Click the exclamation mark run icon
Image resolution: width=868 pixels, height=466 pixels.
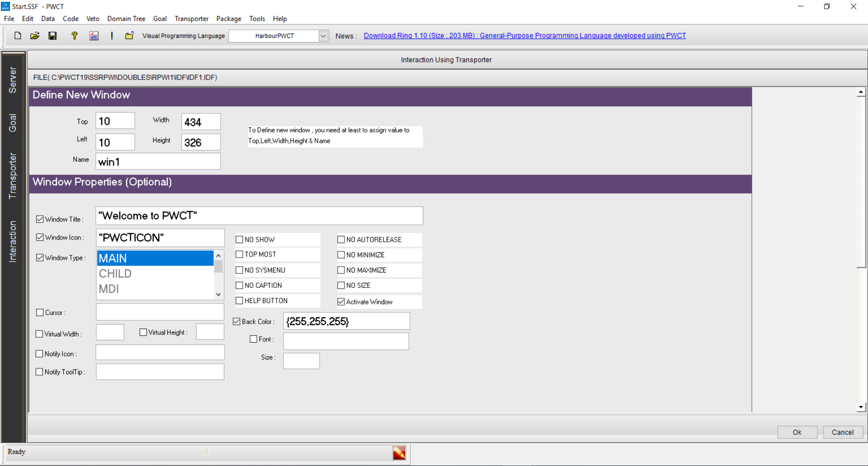pos(112,36)
